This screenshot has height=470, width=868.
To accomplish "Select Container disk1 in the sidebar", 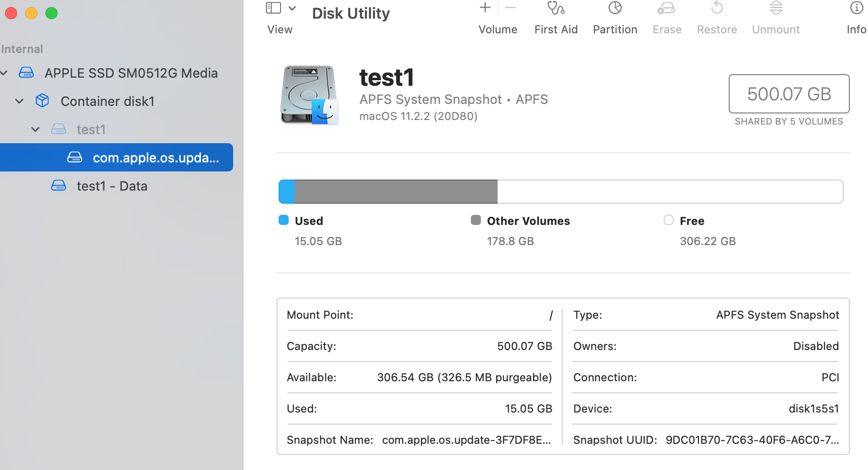I will coord(107,101).
